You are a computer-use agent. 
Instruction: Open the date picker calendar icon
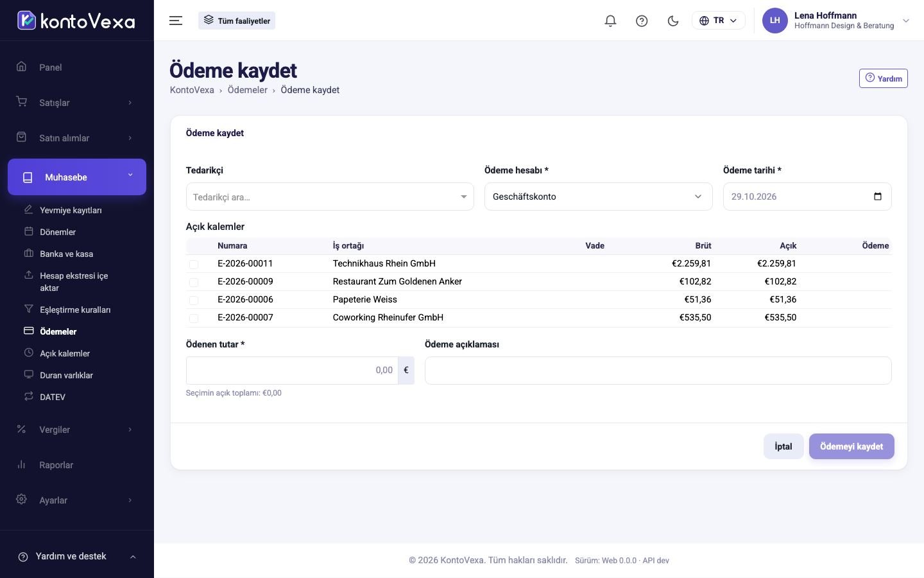click(878, 197)
